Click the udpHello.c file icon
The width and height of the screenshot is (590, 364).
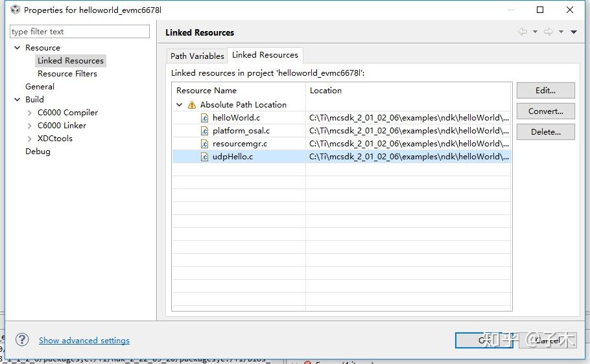point(204,157)
